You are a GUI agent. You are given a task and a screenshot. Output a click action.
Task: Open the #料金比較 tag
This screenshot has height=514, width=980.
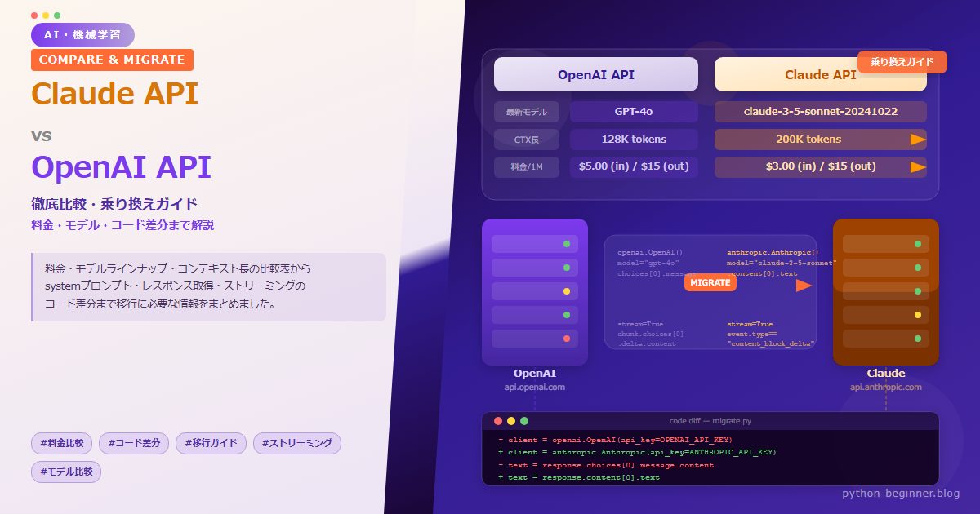pyautogui.click(x=62, y=443)
